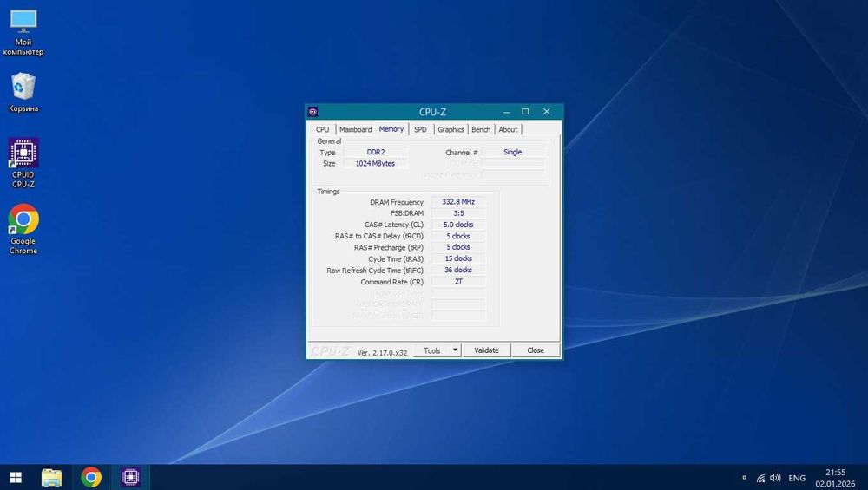Click the Ver. 2.17.0.x32 version text

382,352
